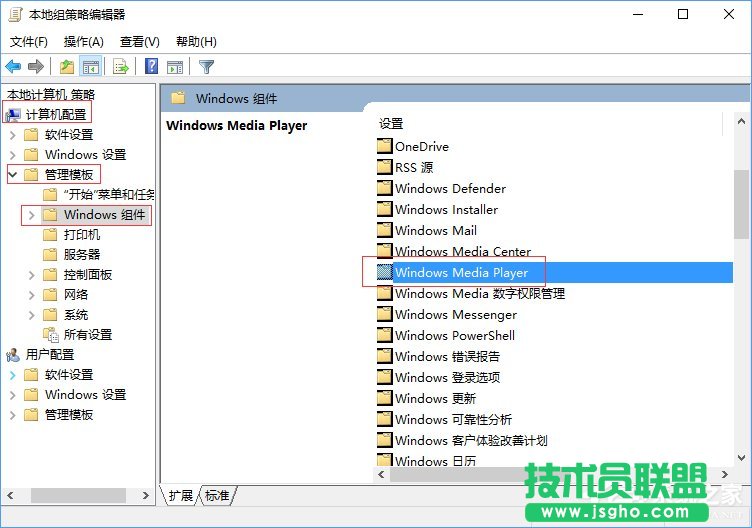Maximize the 本地组策略编辑器 window
The height and width of the screenshot is (528, 752).
pos(683,14)
